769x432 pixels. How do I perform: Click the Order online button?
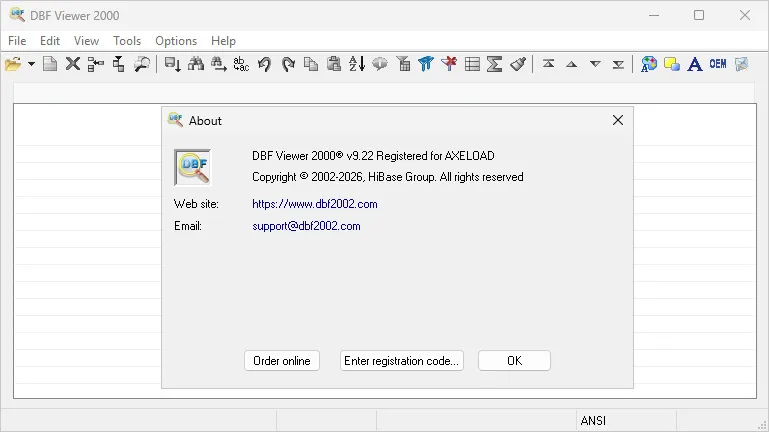(282, 361)
